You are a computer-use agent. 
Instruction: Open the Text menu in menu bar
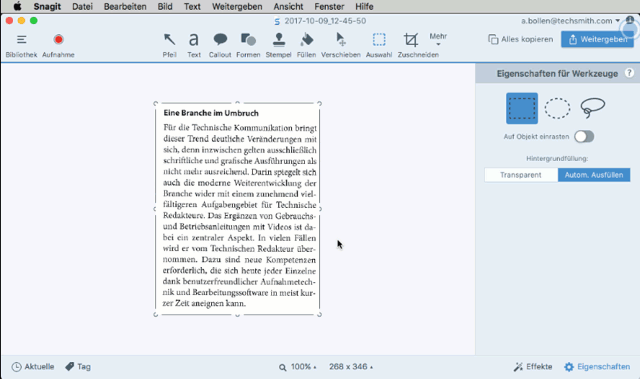click(x=192, y=7)
